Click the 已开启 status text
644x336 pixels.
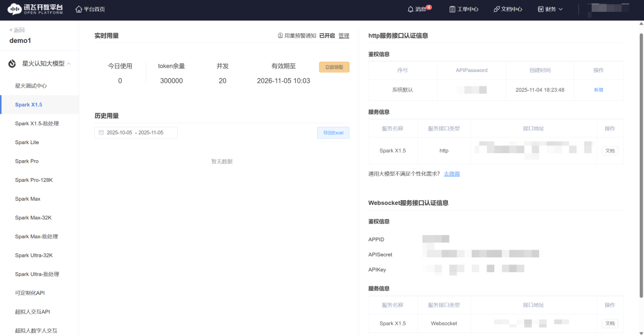click(x=327, y=36)
